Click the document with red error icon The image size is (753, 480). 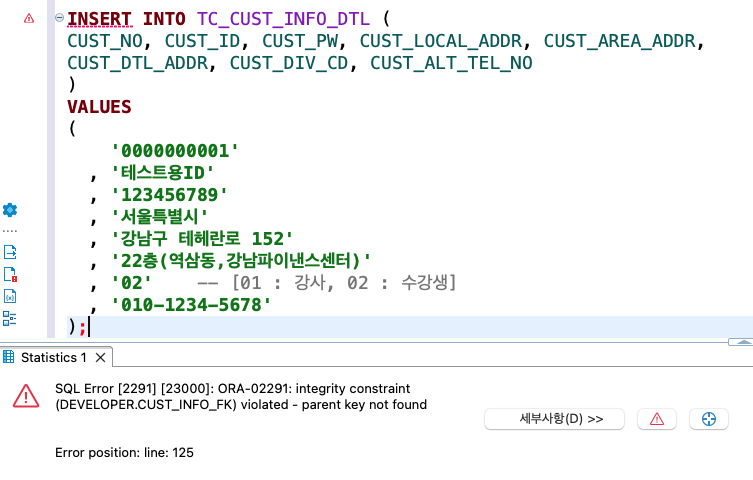tap(10, 275)
